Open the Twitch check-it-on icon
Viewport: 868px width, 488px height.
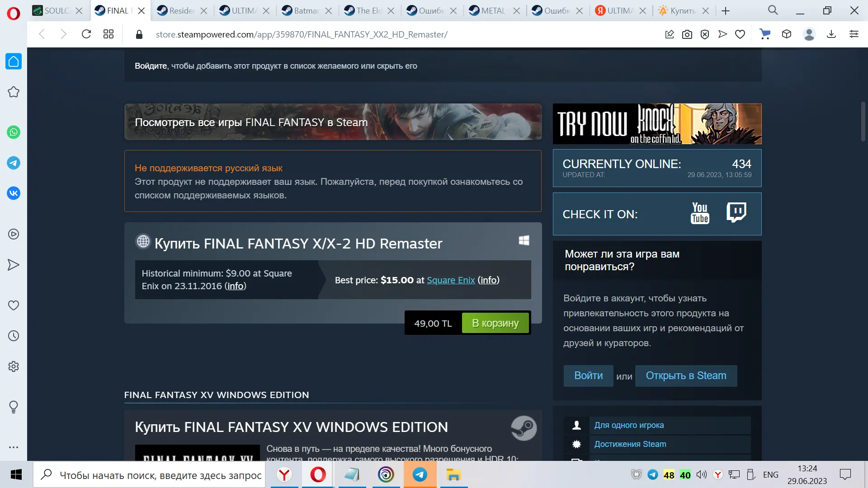click(x=736, y=212)
